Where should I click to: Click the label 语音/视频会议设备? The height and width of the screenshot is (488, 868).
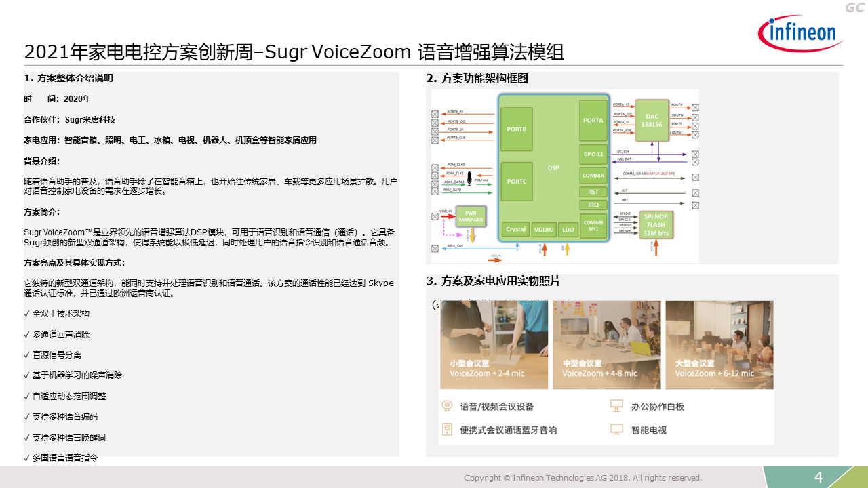click(496, 407)
